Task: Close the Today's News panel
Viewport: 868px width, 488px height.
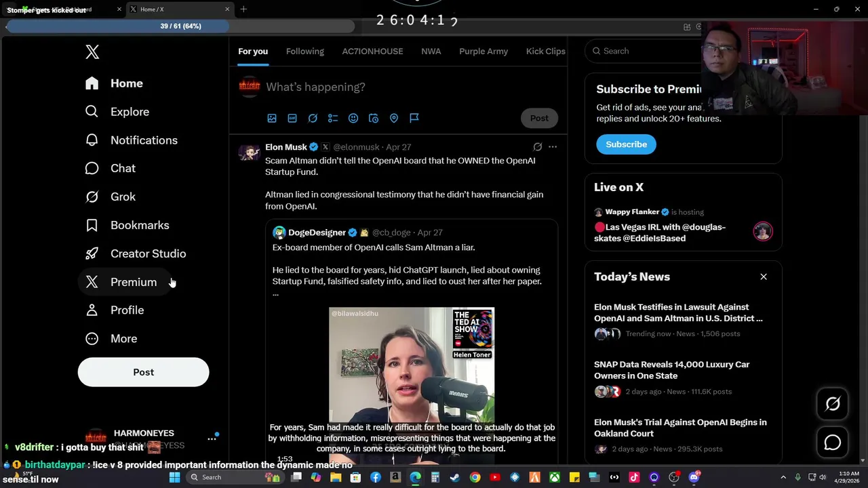Action: 764,277
